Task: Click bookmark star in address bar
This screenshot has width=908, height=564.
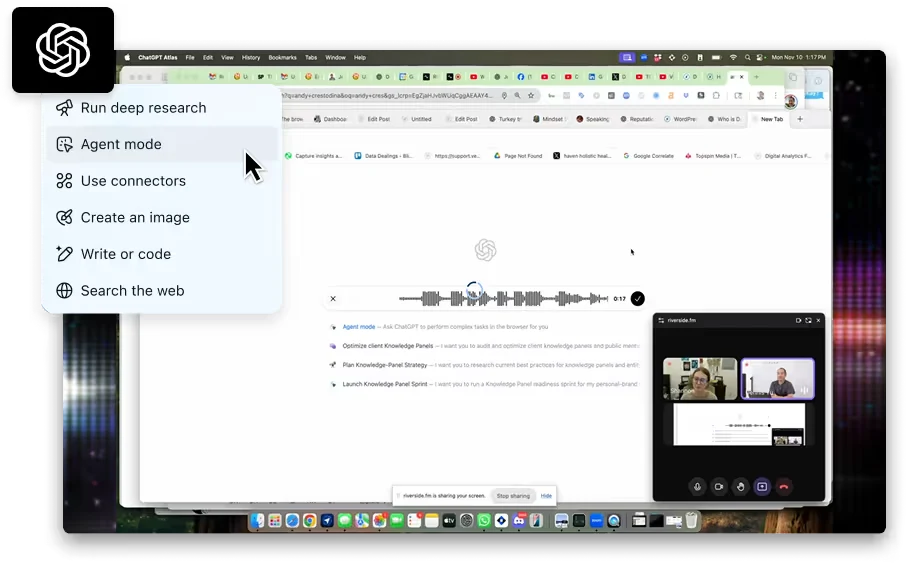Action: [x=531, y=96]
